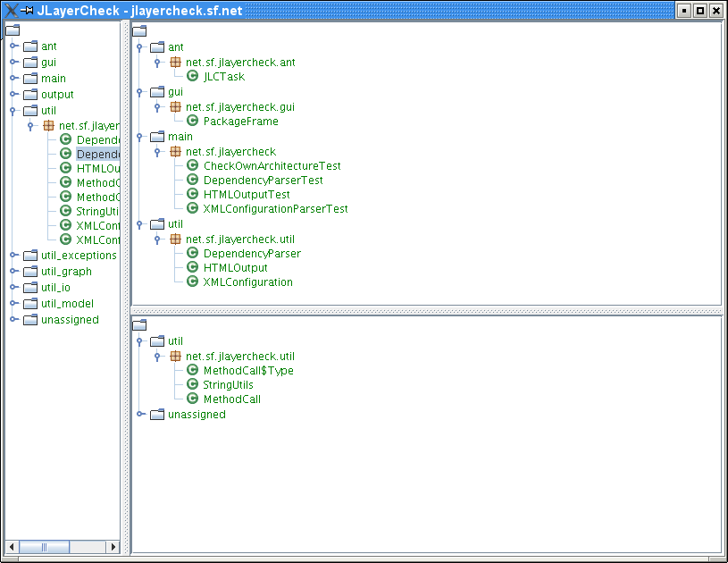Image resolution: width=728 pixels, height=563 pixels.
Task: Click the gui folder icon in the left tree
Action: 30,63
